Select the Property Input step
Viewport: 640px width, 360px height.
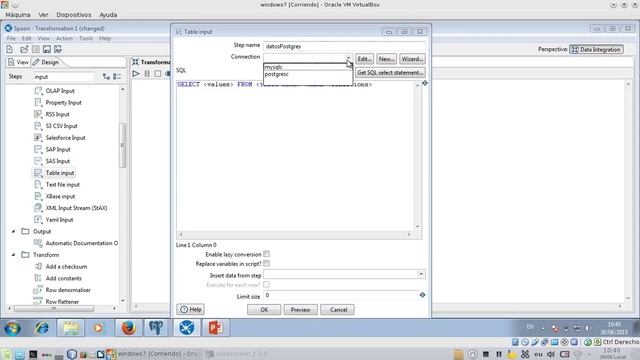coord(64,102)
